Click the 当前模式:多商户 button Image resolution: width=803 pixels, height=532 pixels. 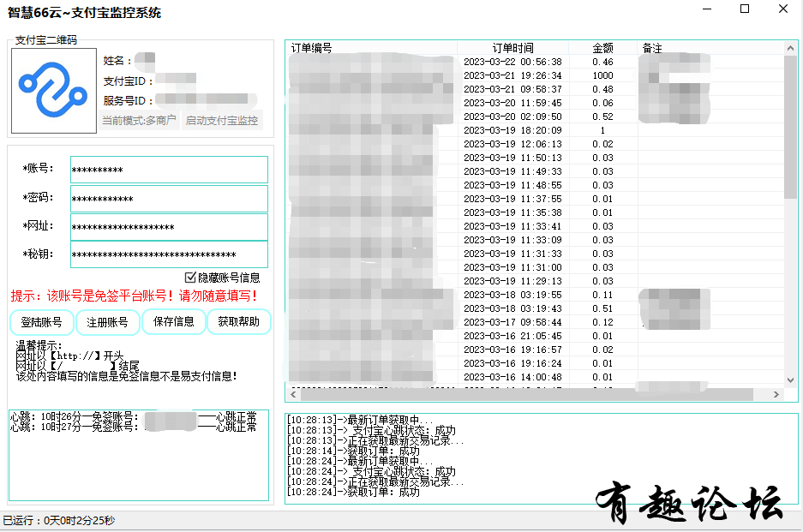pyautogui.click(x=139, y=120)
